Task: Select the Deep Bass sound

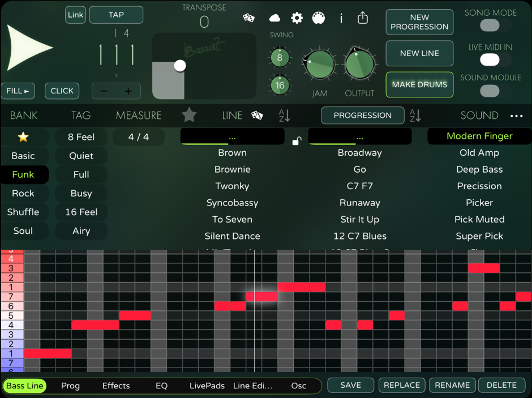Action: [x=479, y=169]
